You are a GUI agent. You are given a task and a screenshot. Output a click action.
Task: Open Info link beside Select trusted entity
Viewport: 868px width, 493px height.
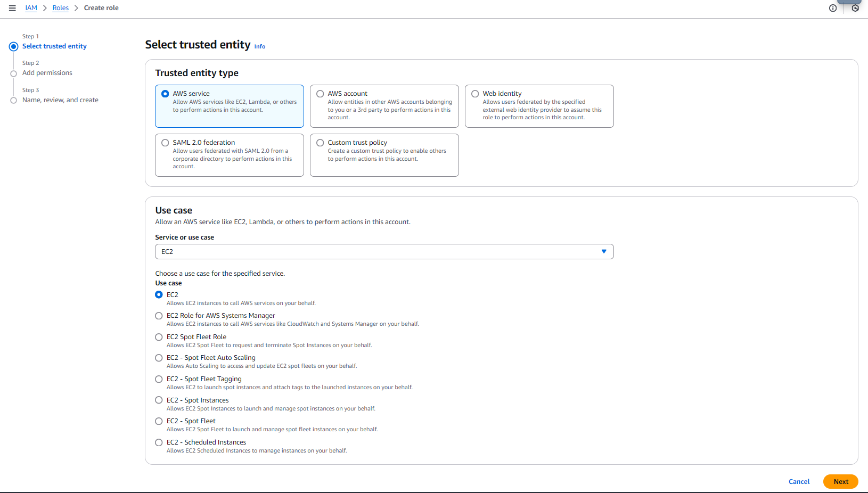[260, 47]
